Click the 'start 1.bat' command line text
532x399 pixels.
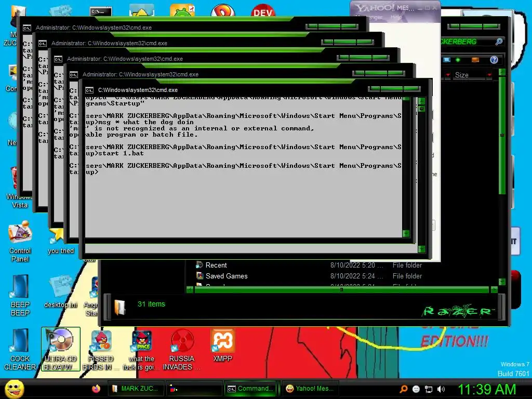click(x=121, y=153)
